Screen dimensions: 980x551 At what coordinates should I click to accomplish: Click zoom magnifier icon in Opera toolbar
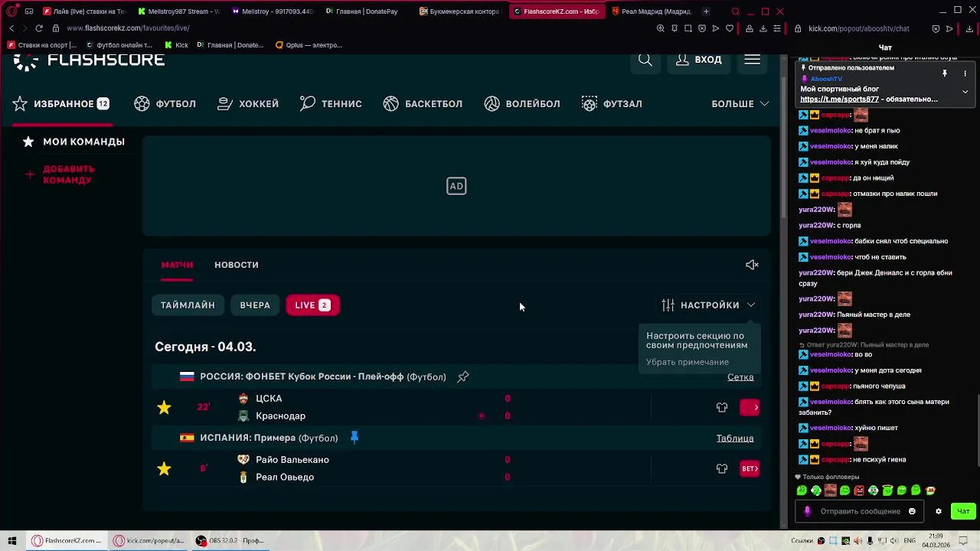pyautogui.click(x=660, y=28)
